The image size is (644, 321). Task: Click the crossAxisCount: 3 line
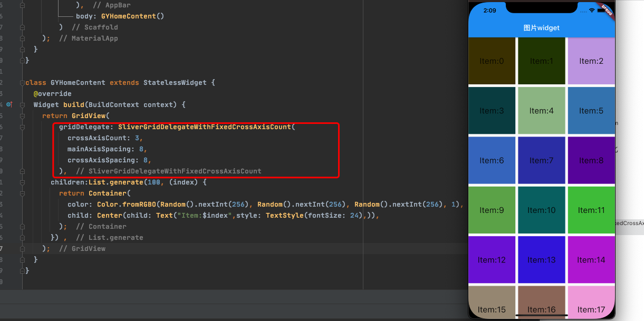[105, 138]
